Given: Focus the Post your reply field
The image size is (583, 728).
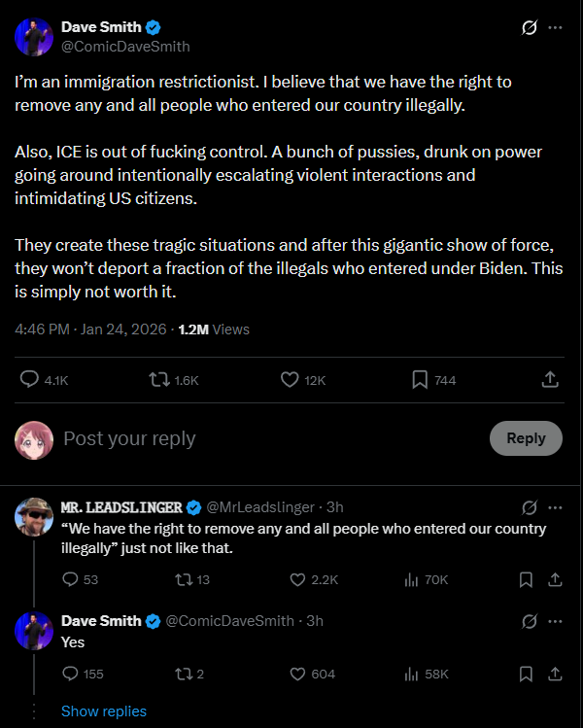Looking at the screenshot, I should click(269, 438).
